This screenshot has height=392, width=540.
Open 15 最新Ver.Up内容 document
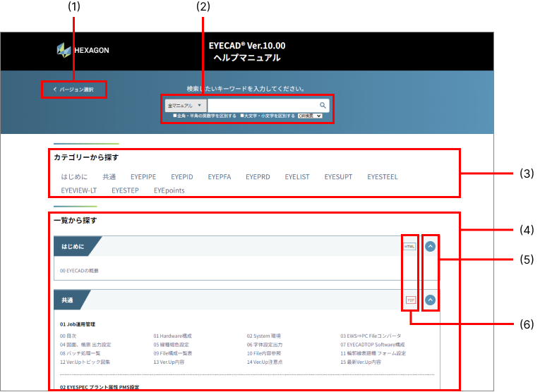pyautogui.click(x=361, y=362)
